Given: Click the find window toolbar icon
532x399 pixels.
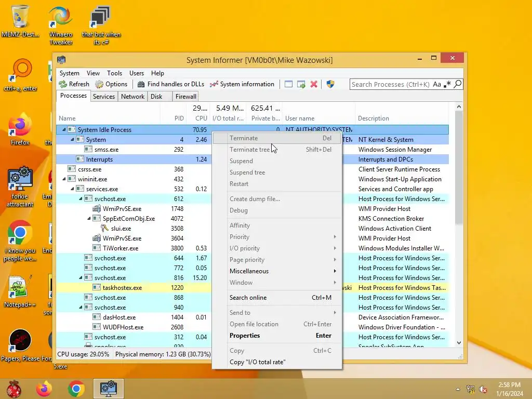Looking at the screenshot, I should pyautogui.click(x=288, y=84).
